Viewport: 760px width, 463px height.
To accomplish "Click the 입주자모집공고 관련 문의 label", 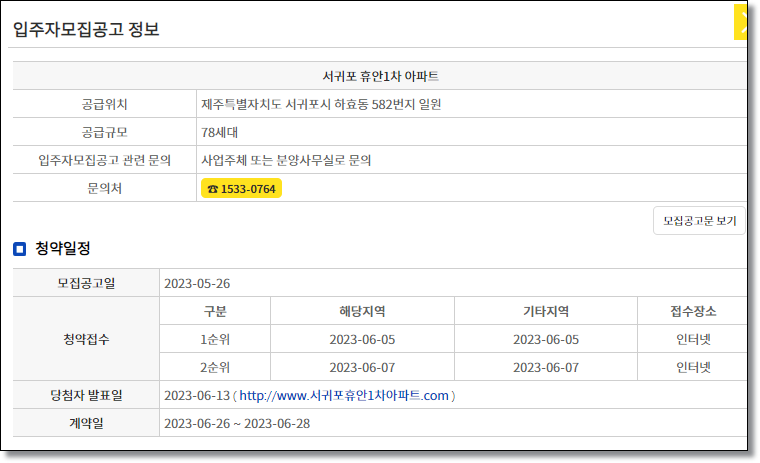I will click(104, 160).
